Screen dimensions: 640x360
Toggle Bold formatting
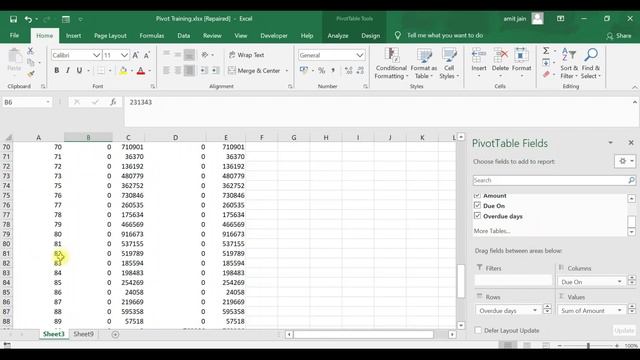pos(56,71)
